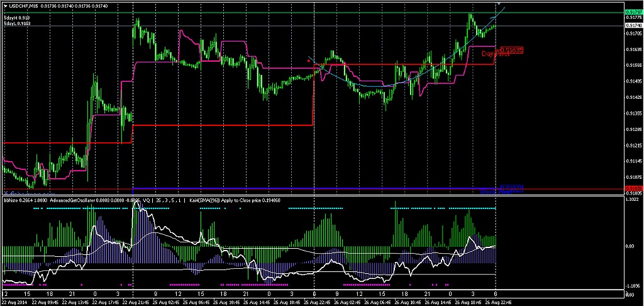
Task: Click the current price 0.91740 label
Action: tap(634, 26)
